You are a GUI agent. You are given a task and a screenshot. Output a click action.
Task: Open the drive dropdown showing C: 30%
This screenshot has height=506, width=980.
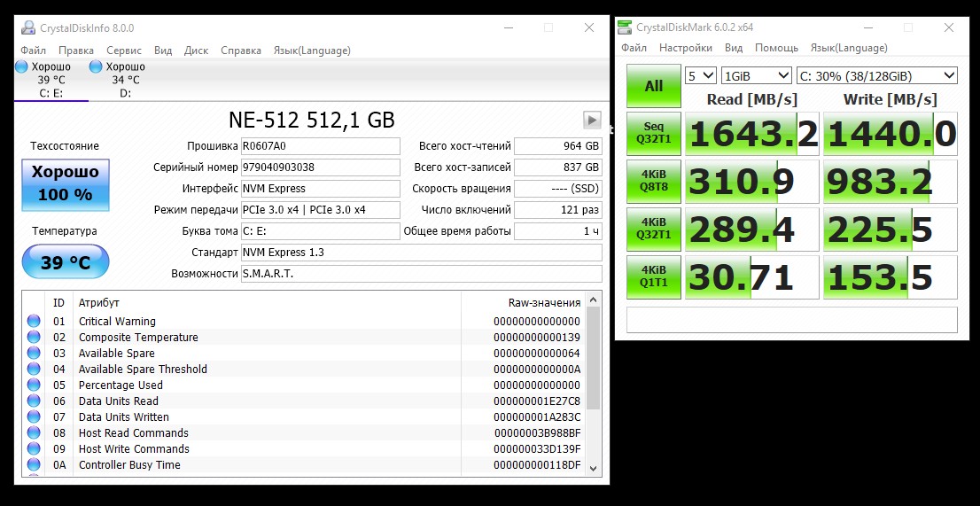pyautogui.click(x=877, y=76)
